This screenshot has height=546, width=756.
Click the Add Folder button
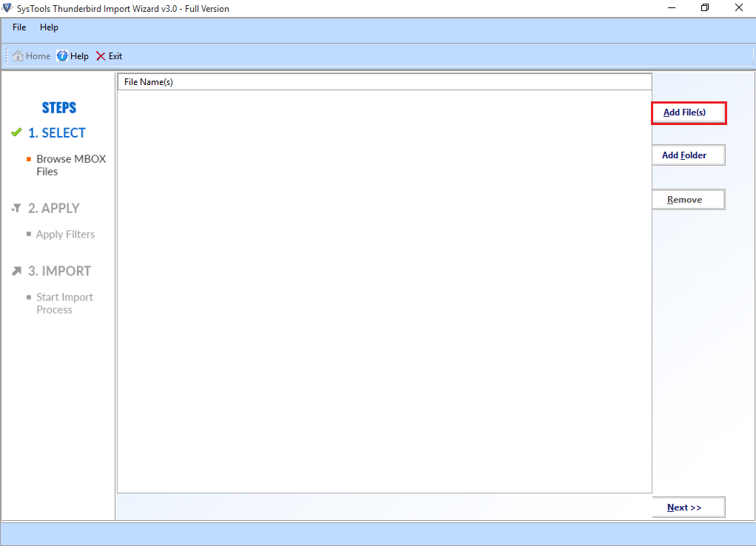689,155
